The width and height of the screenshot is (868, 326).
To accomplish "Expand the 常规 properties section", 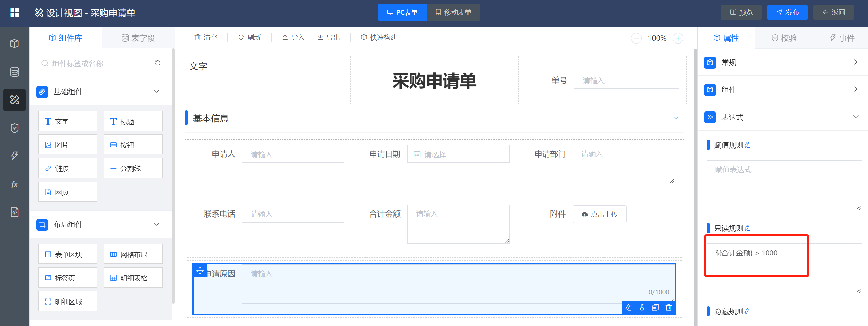I will click(x=855, y=62).
